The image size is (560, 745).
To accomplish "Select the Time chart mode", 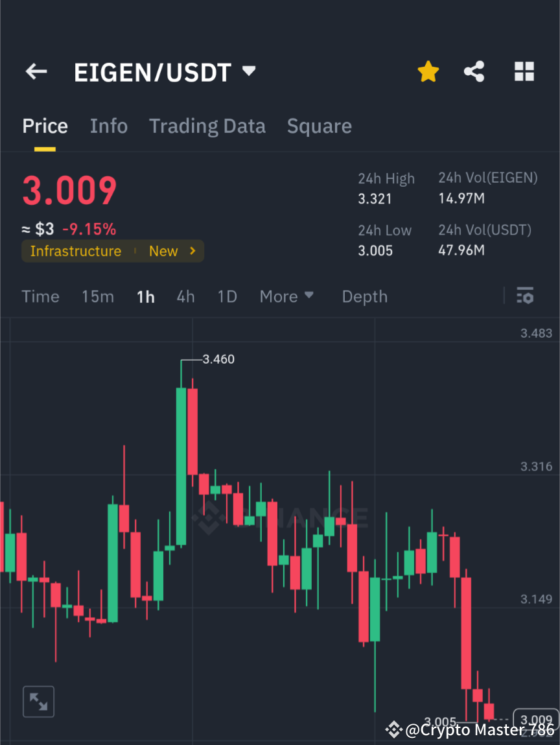I will 40,296.
